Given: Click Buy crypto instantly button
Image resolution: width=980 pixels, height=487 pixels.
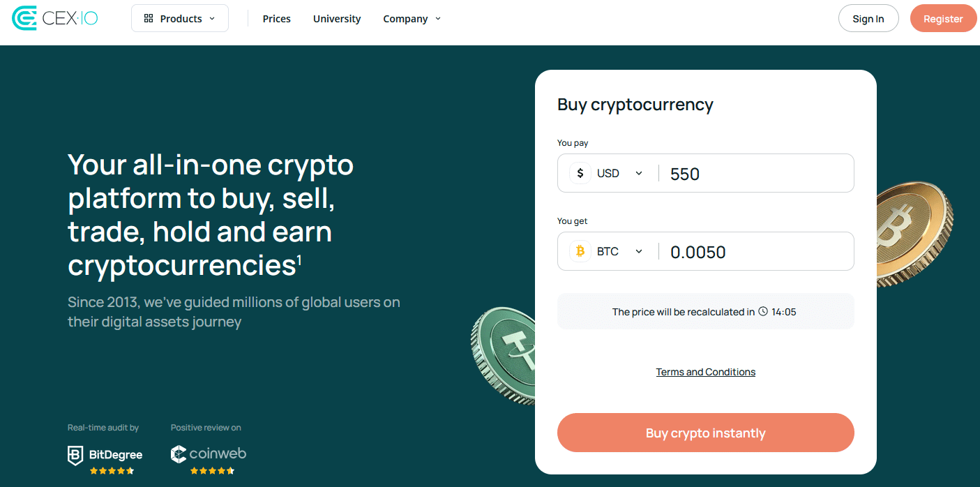Looking at the screenshot, I should click(705, 433).
